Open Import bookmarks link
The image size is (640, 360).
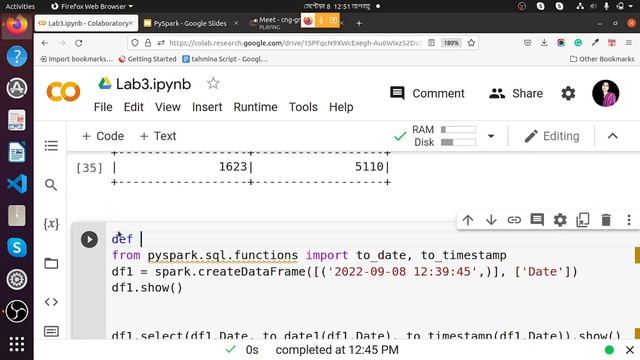pyautogui.click(x=76, y=59)
